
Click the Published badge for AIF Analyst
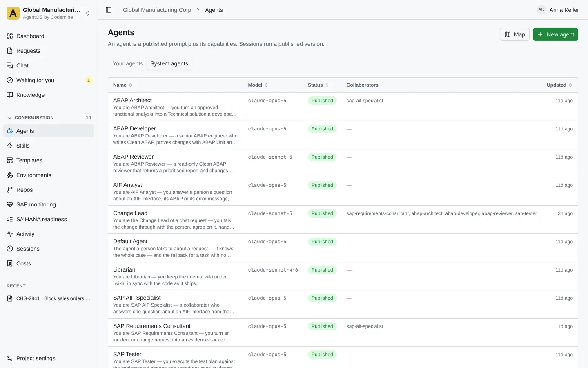click(322, 185)
